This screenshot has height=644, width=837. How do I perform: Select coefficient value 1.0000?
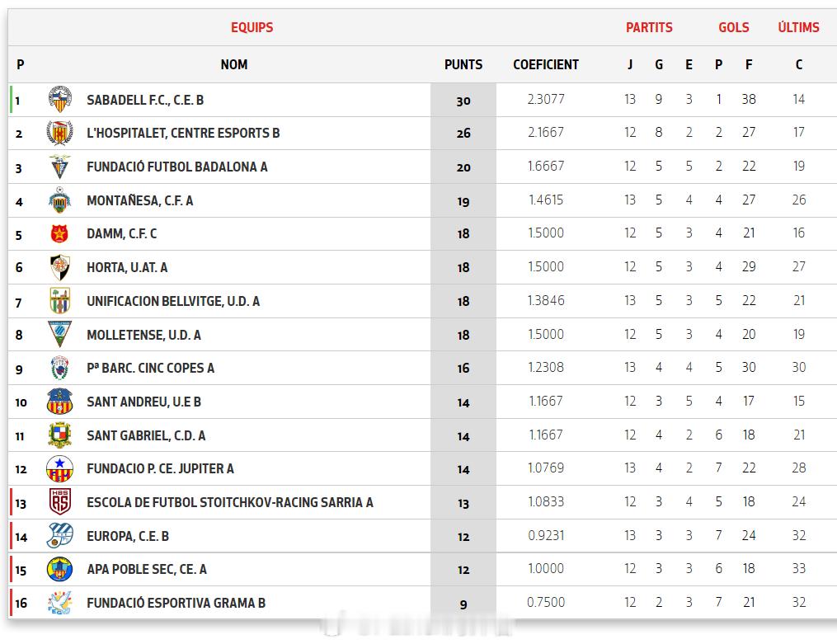click(x=546, y=568)
